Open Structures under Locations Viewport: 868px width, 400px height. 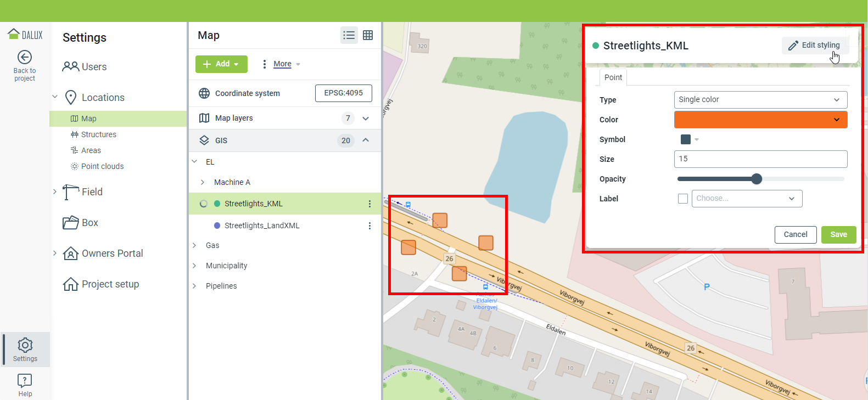click(99, 134)
